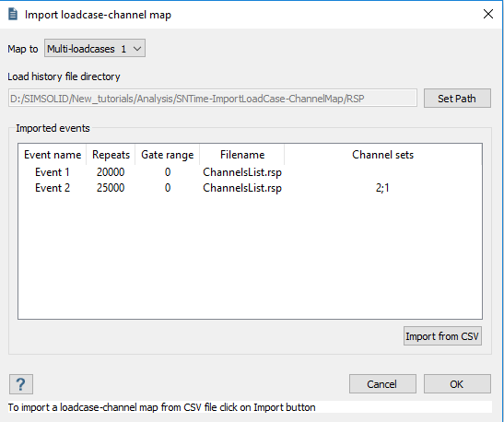Click the Channel sets column header
Image resolution: width=504 pixels, height=422 pixels.
coord(382,155)
